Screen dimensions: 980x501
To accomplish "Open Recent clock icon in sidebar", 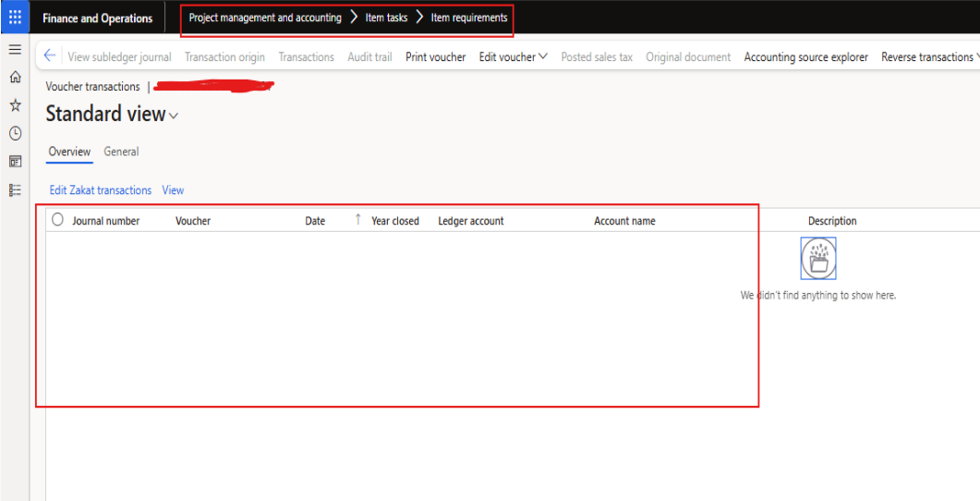I will point(15,133).
